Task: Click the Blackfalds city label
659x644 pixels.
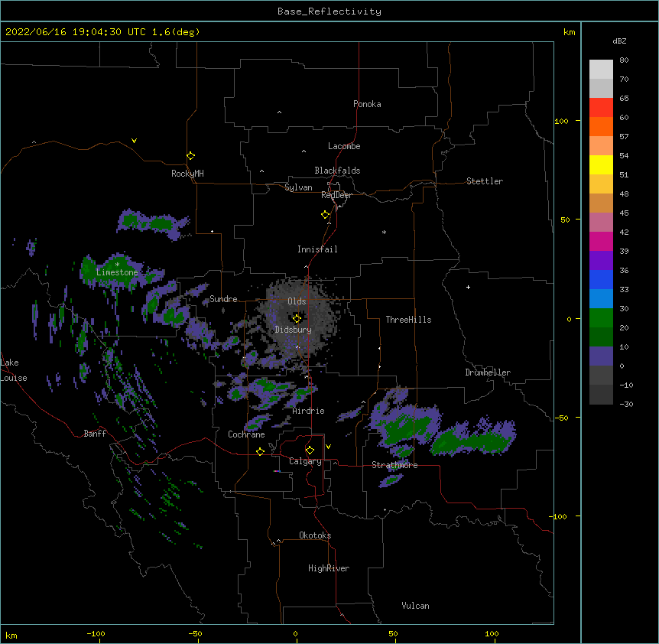Action: 337,171
